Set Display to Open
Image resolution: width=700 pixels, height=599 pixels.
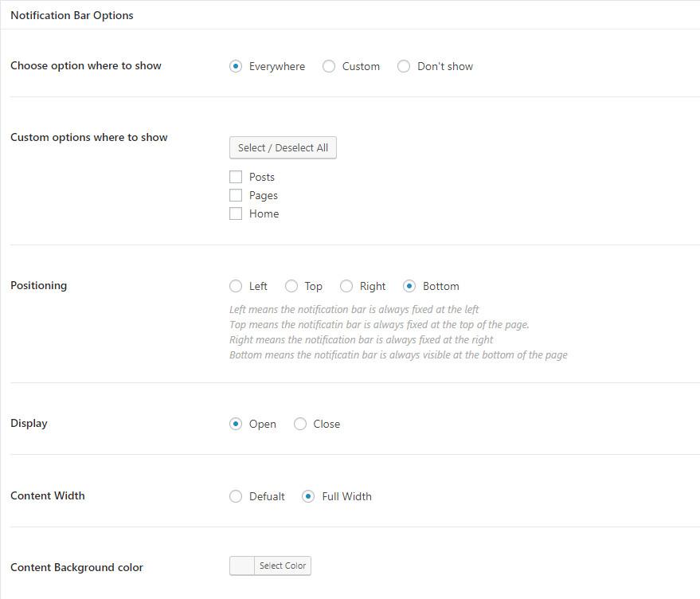[236, 424]
